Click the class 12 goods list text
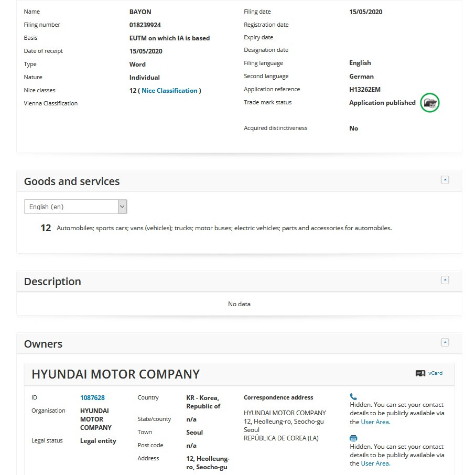Image resolution: width=476 pixels, height=475 pixels. pyautogui.click(x=223, y=228)
